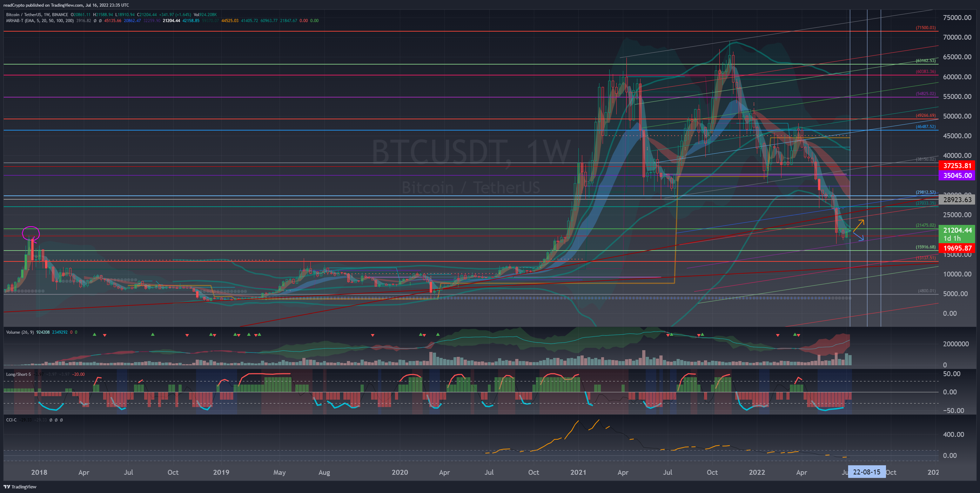
Task: Click the (13137.51) level label
Action: (926, 258)
